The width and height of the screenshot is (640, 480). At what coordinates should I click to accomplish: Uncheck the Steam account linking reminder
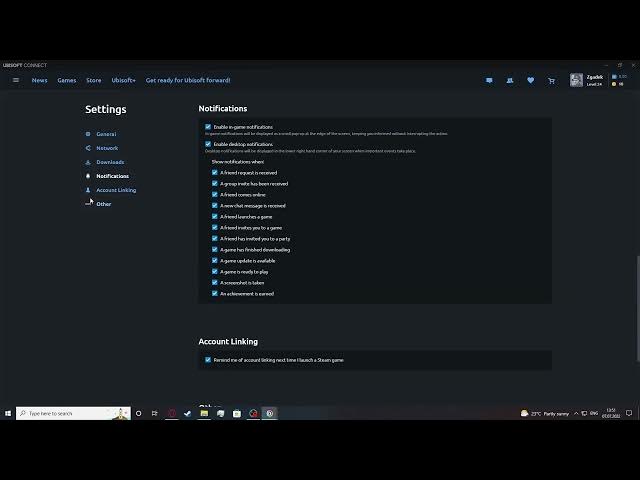[208, 360]
